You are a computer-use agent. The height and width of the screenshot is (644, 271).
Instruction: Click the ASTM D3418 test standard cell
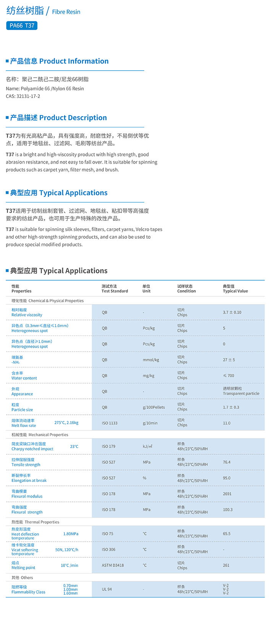pos(113,565)
